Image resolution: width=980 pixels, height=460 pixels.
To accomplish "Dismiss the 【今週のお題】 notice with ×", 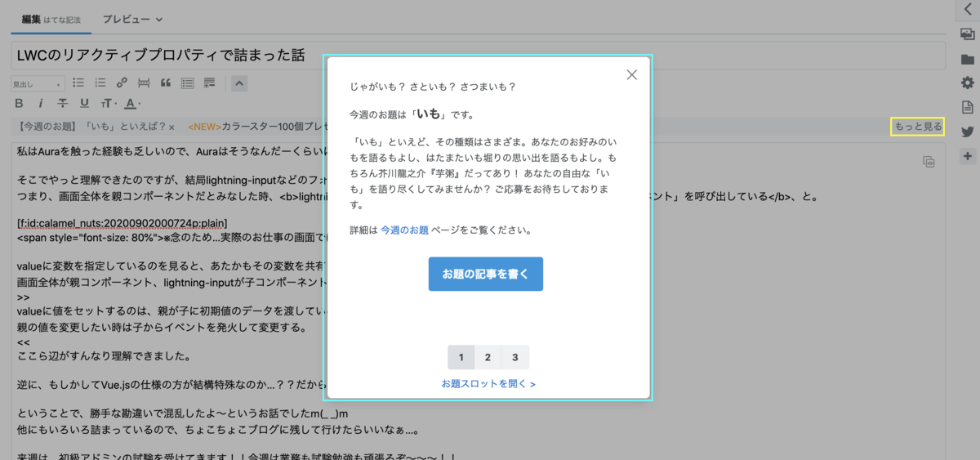I will pyautogui.click(x=171, y=127).
